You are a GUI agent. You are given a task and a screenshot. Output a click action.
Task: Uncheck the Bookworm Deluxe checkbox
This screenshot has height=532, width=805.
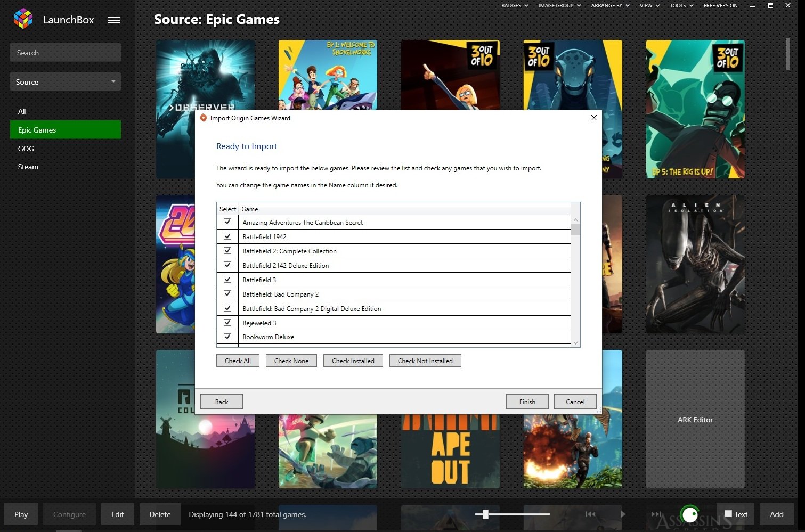(x=227, y=337)
